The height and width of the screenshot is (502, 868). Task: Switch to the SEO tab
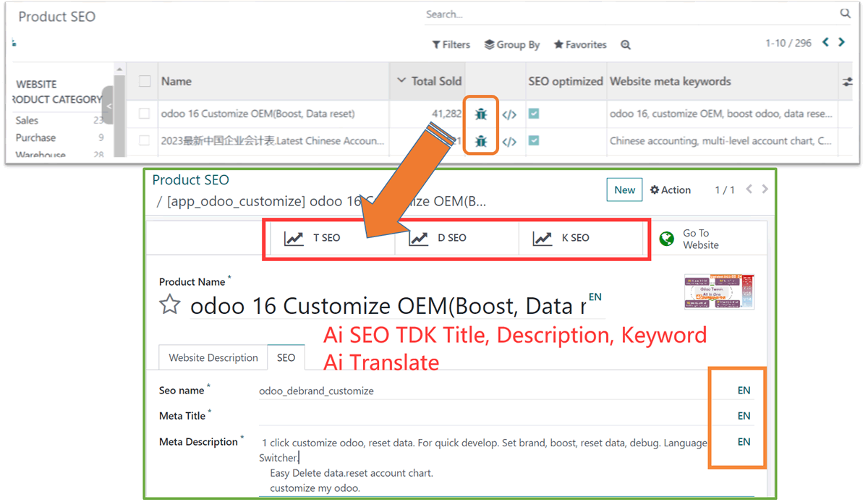tap(286, 357)
